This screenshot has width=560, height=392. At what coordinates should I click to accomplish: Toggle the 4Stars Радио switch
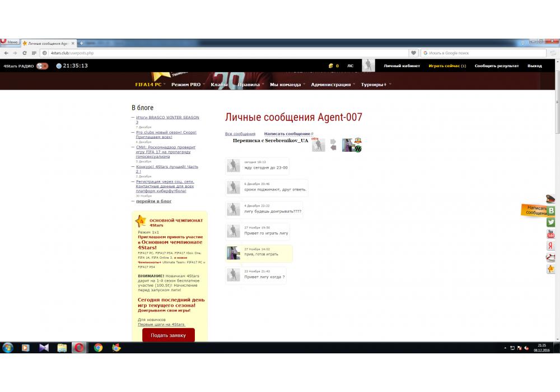coord(42,66)
